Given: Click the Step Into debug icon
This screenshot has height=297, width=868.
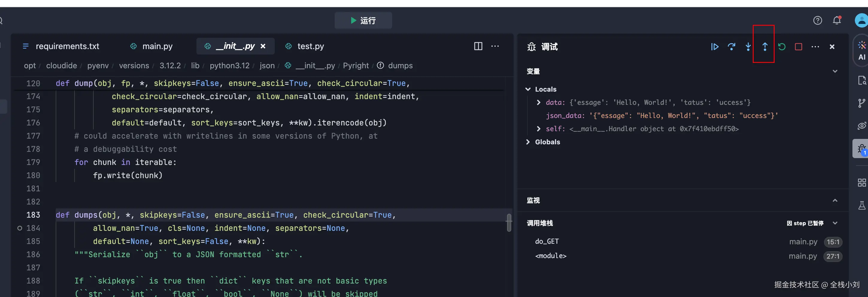Looking at the screenshot, I should [748, 46].
